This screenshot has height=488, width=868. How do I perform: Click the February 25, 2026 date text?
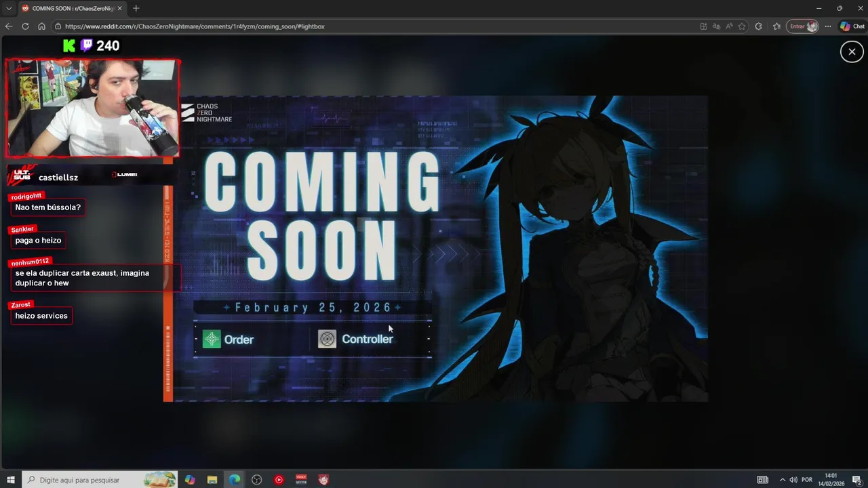(313, 308)
